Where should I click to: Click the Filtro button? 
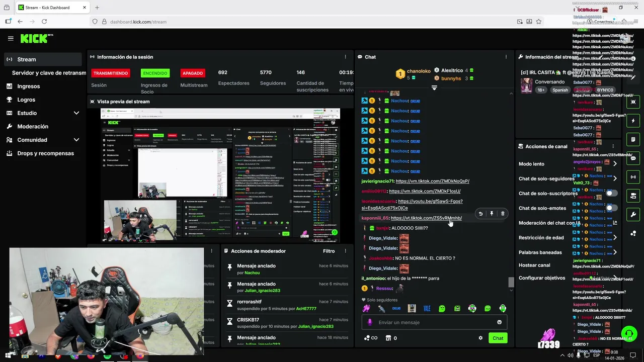pyautogui.click(x=329, y=251)
